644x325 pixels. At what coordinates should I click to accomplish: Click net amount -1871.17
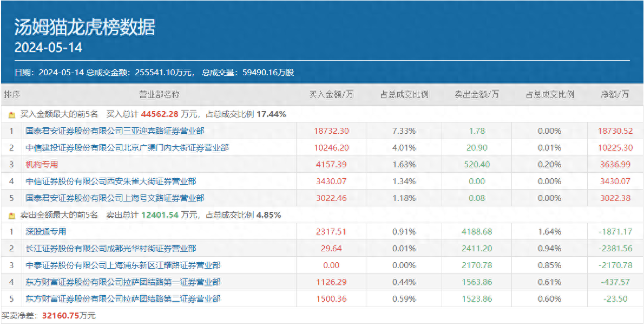click(615, 232)
